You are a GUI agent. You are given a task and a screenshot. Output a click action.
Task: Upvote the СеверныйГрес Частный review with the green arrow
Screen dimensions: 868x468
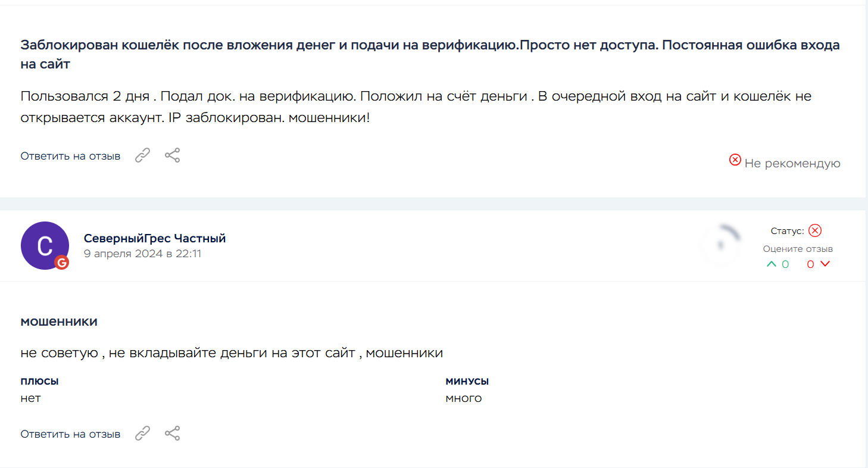click(772, 264)
